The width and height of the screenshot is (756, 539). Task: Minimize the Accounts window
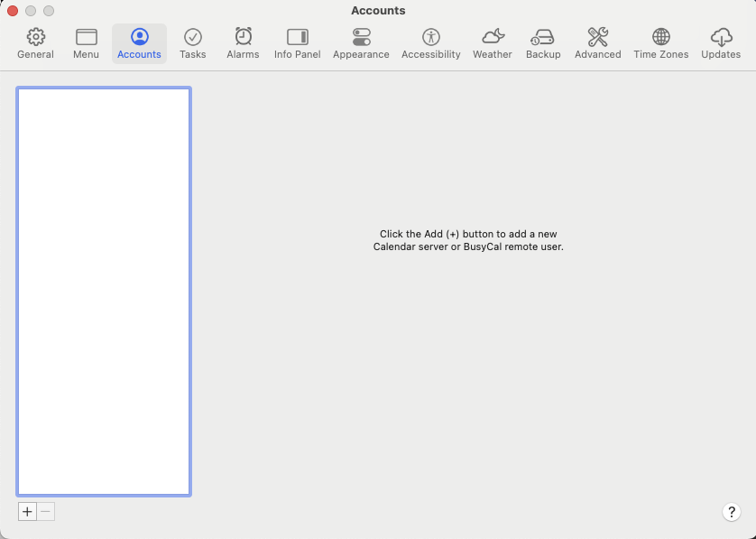click(x=31, y=11)
